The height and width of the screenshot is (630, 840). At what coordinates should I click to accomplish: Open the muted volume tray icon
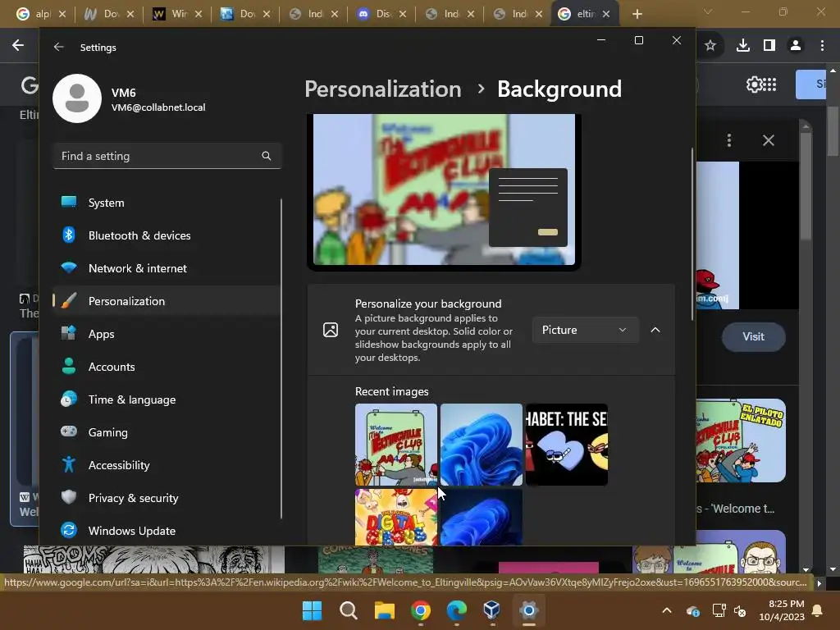coord(740,610)
